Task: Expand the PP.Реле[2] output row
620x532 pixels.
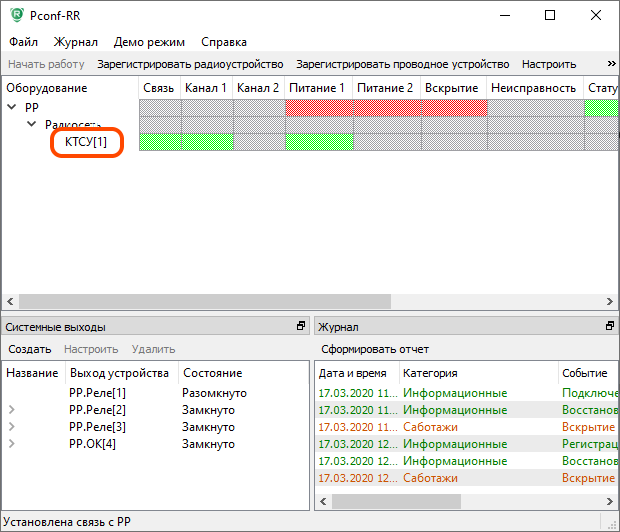Action: point(12,410)
